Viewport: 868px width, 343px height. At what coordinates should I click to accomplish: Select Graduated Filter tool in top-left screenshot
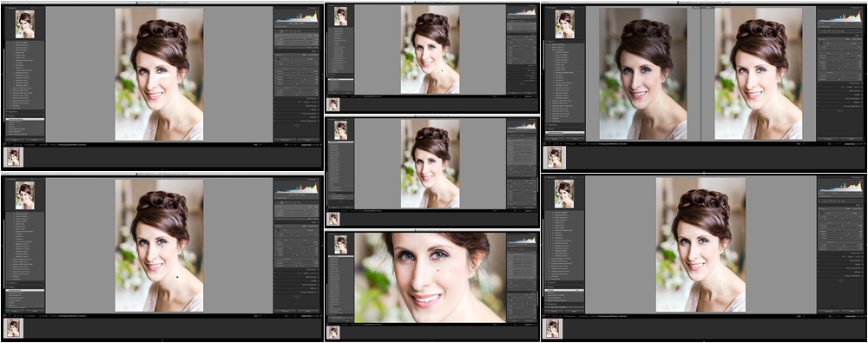tap(291, 31)
